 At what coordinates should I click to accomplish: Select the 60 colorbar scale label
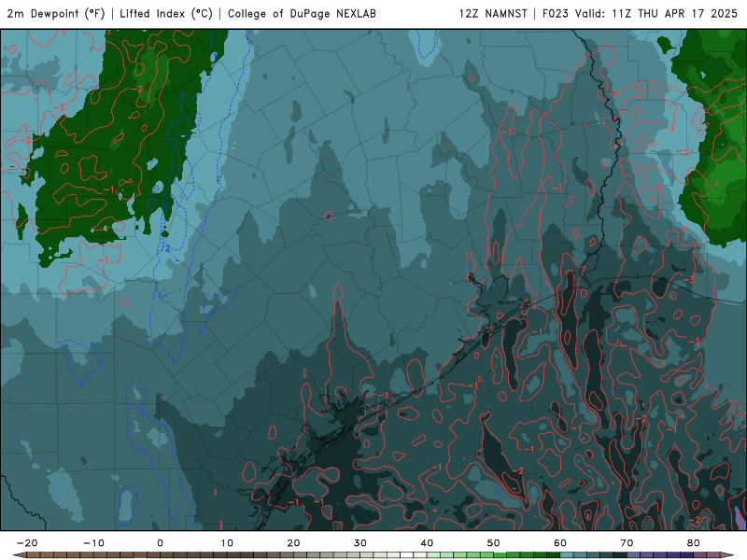[x=560, y=543]
